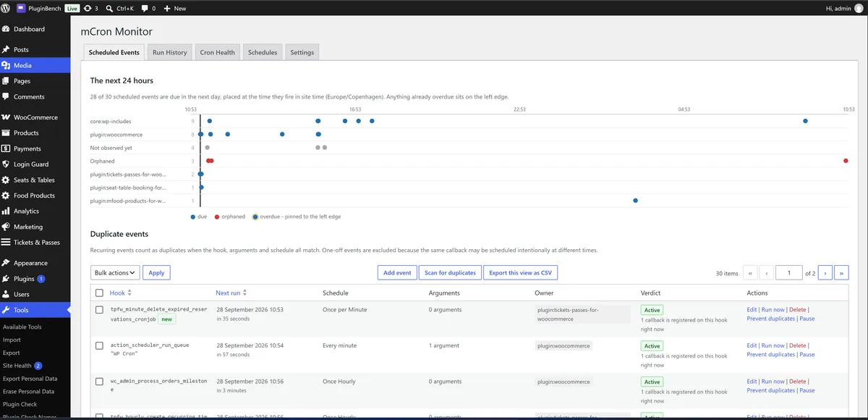Screen dimensions: 868x420
Task: Go to the next page of events
Action: point(825,273)
